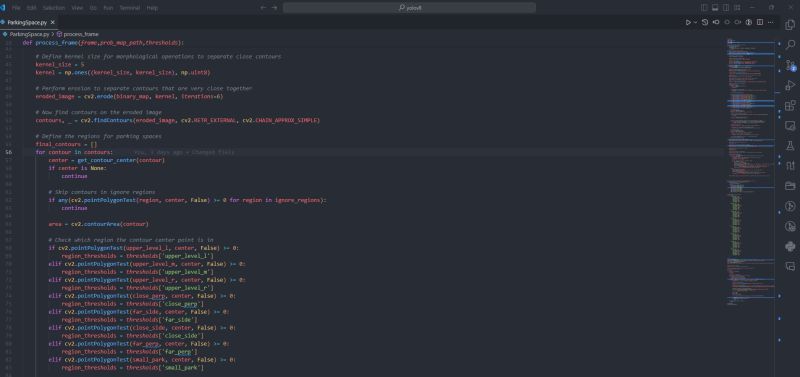Open the Extensions view
This screenshot has height=377, width=800.
point(790,106)
